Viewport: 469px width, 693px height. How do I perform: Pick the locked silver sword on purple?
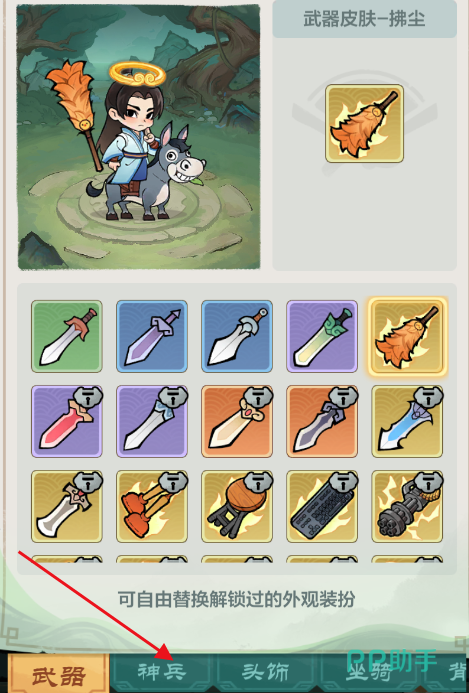152,421
